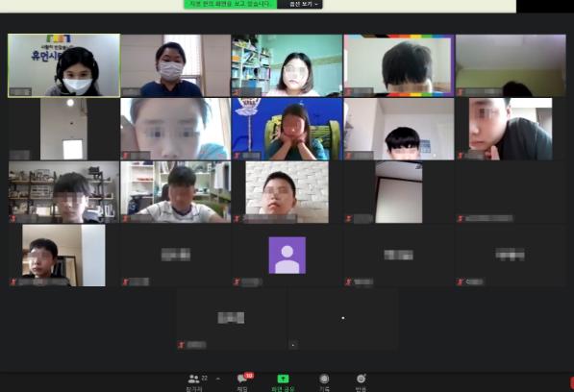
Task: Click the muted mic icon on the white brick wall boy's tile
Action: click(237, 219)
